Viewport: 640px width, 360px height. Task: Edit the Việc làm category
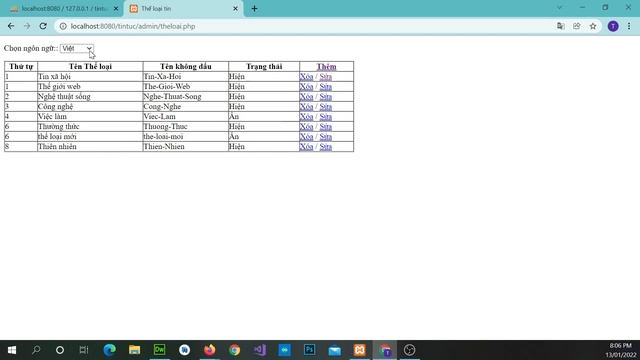point(325,117)
